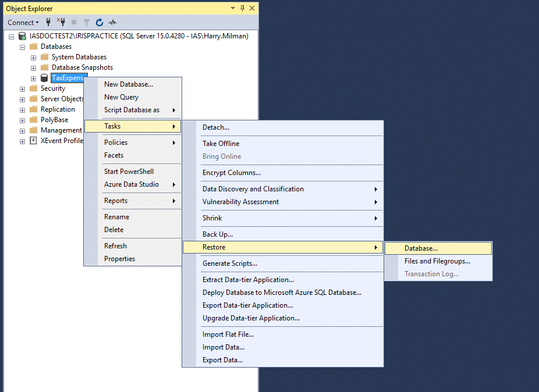Open Data Discovery and Classification submenu
This screenshot has width=539, height=392.
coord(283,189)
